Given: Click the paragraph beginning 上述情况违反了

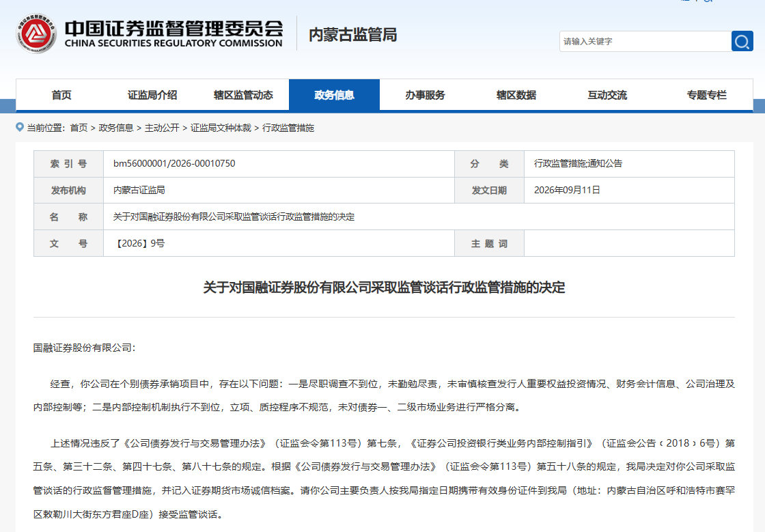Looking at the screenshot, I should [x=384, y=478].
